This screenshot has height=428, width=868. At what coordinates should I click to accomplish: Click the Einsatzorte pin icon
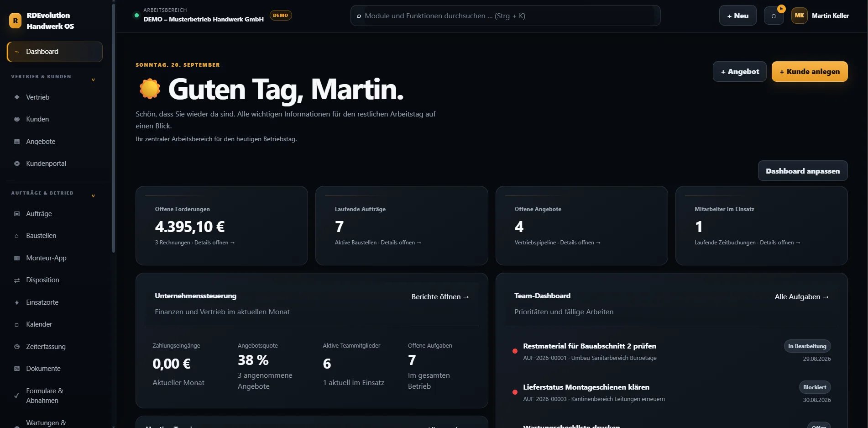17,302
